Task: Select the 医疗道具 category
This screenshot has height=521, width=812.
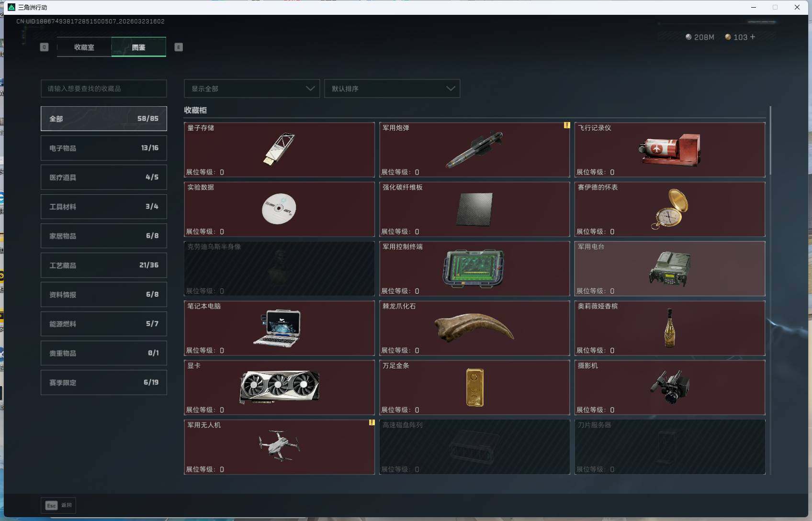Action: click(x=104, y=177)
